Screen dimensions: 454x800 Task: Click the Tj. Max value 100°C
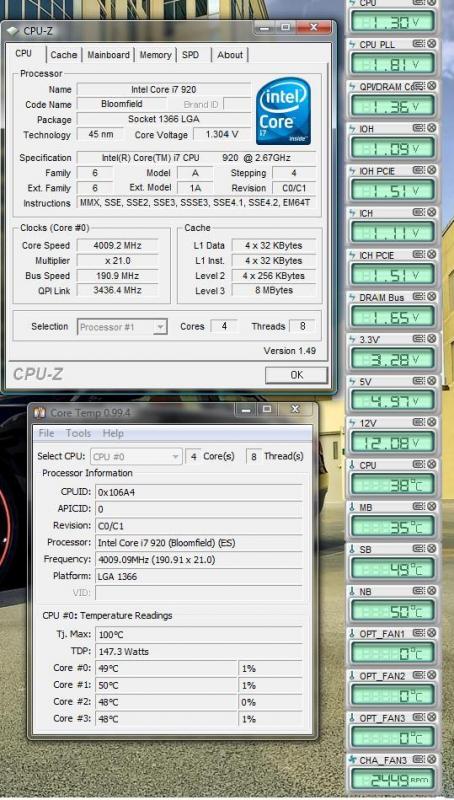pyautogui.click(x=198, y=635)
